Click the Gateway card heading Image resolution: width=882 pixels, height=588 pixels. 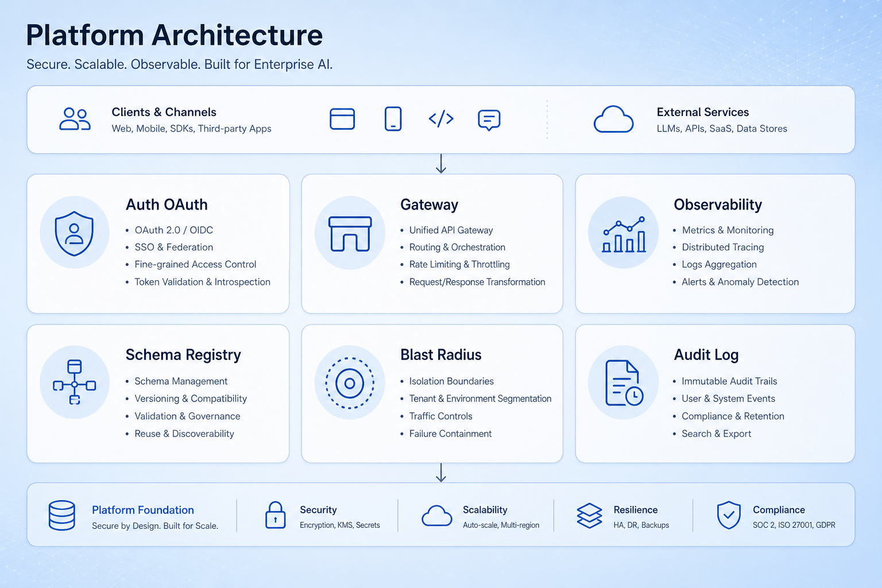[x=430, y=205]
